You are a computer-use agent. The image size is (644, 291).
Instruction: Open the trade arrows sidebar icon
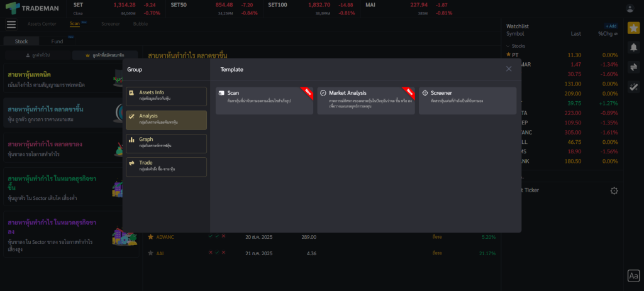pos(633,67)
